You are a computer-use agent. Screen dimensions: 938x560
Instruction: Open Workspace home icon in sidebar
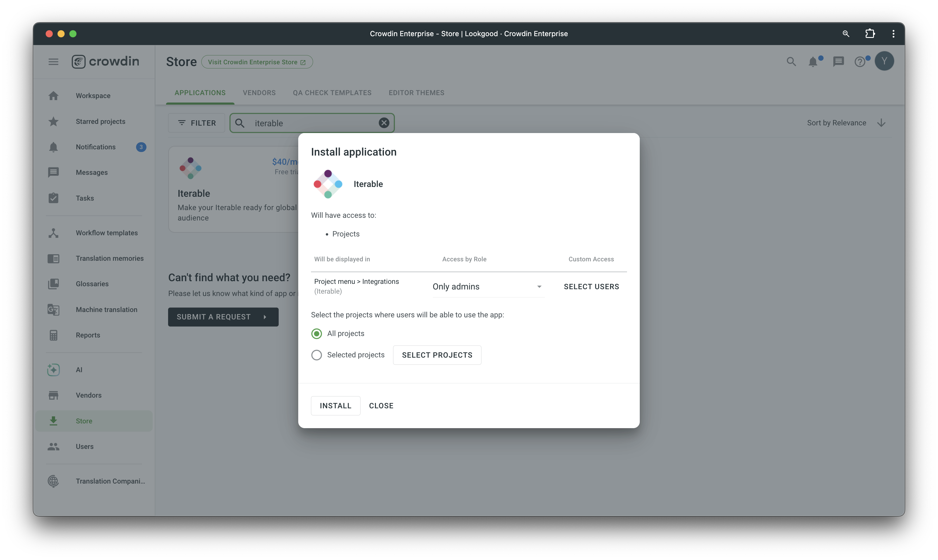[x=53, y=96]
